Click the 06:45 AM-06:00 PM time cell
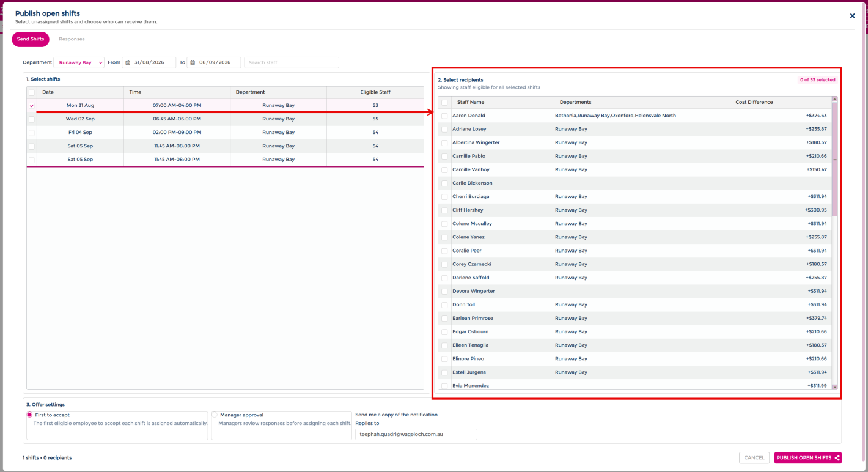 [x=177, y=119]
